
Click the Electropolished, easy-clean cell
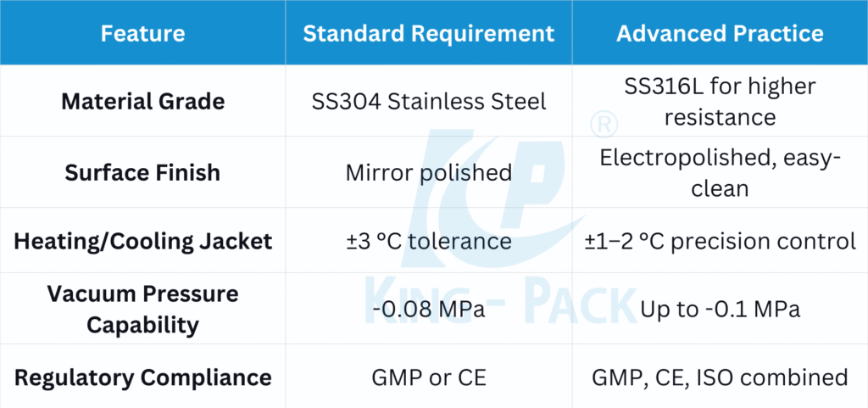[720, 172]
